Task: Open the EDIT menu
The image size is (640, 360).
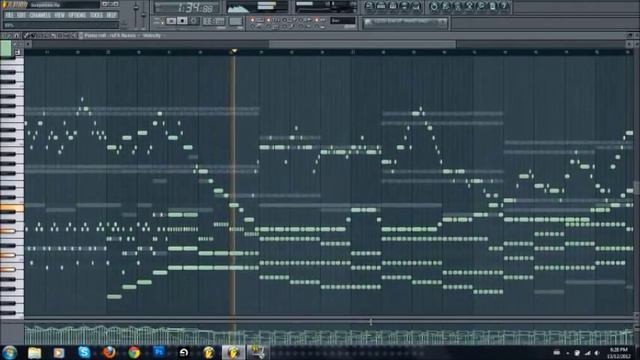Action: point(21,15)
